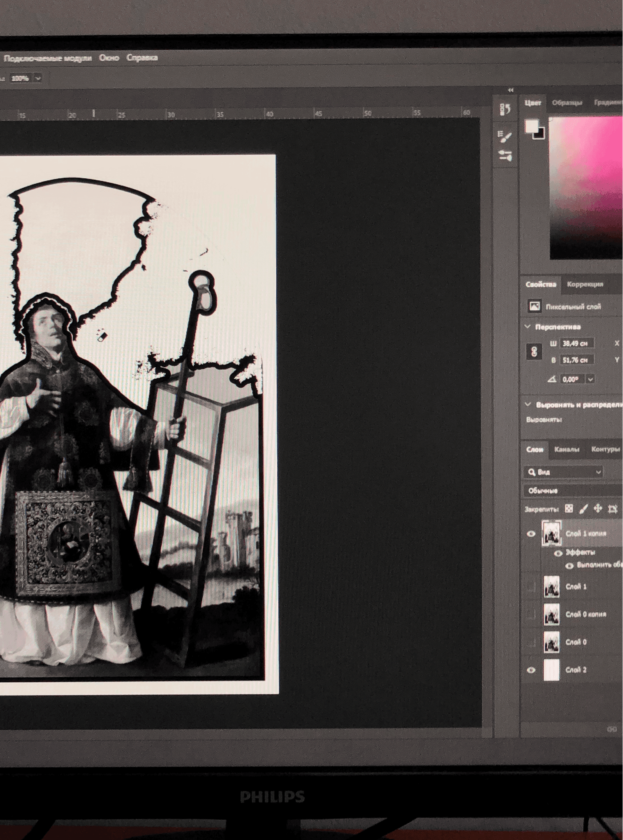Click the white Слой 2 layer thumbnail
This screenshot has width=623, height=840.
(x=552, y=670)
